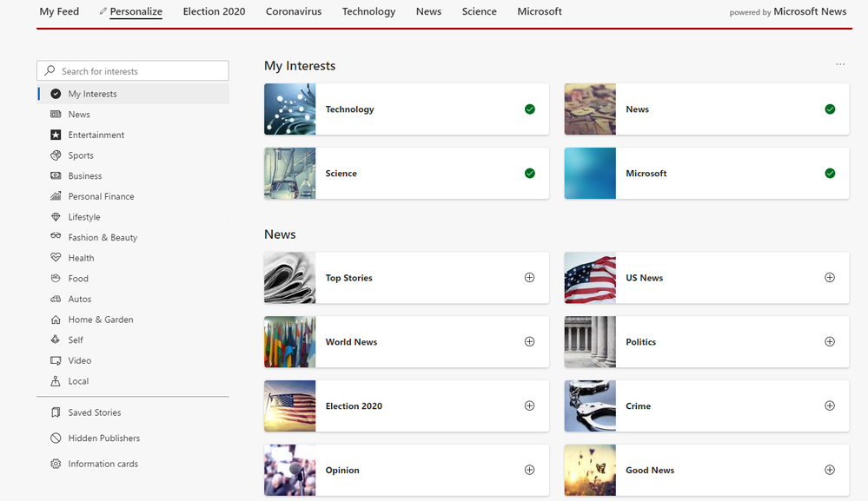Unfollow Microsoft via its green checkmark

click(x=830, y=174)
